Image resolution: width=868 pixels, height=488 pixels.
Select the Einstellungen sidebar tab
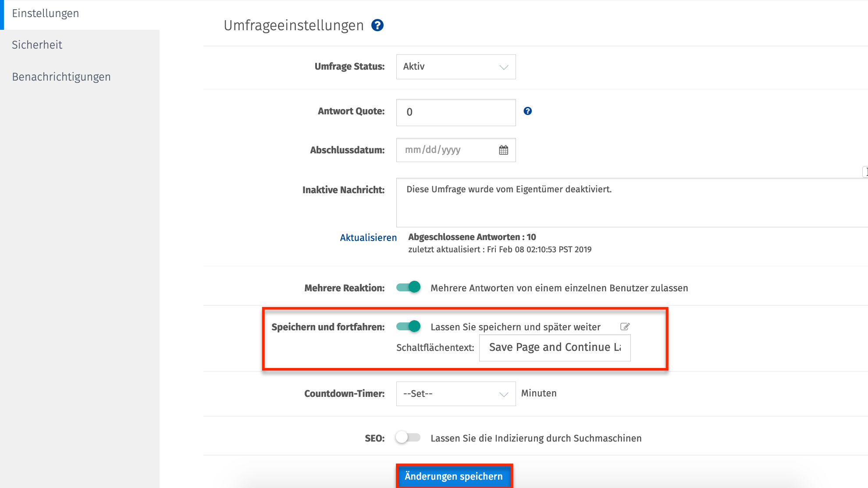[x=45, y=13]
